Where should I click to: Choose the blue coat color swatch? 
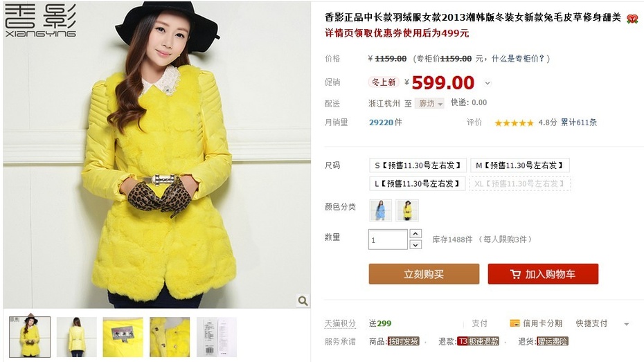380,210
